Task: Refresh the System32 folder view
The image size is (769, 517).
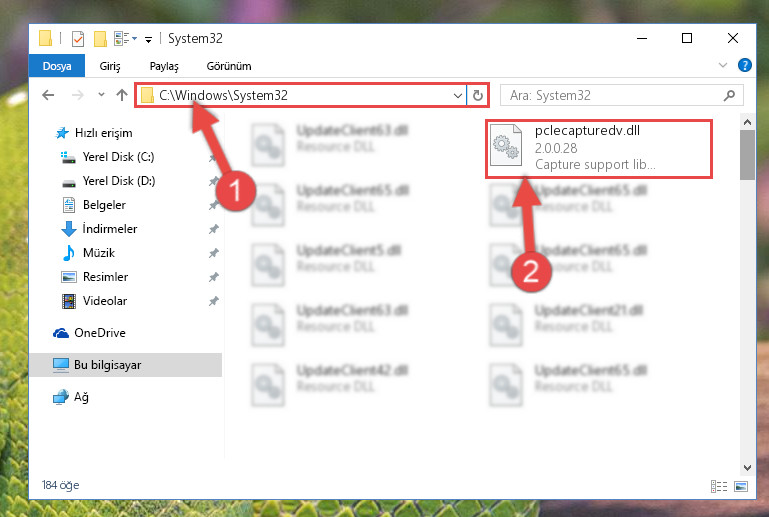Action: (478, 95)
